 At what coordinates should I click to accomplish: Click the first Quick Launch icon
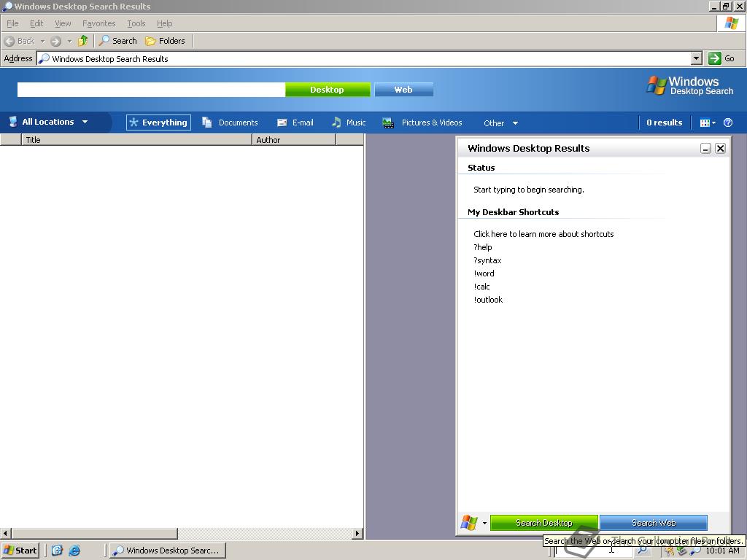point(57,551)
